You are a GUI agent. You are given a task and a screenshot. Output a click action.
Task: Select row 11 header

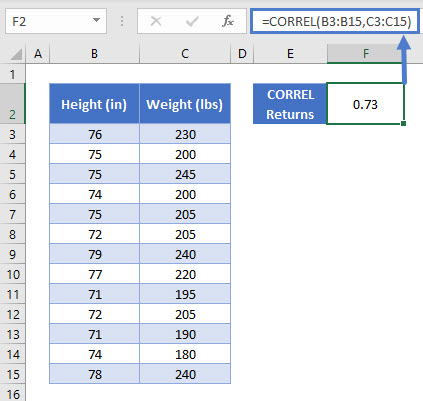pyautogui.click(x=13, y=294)
